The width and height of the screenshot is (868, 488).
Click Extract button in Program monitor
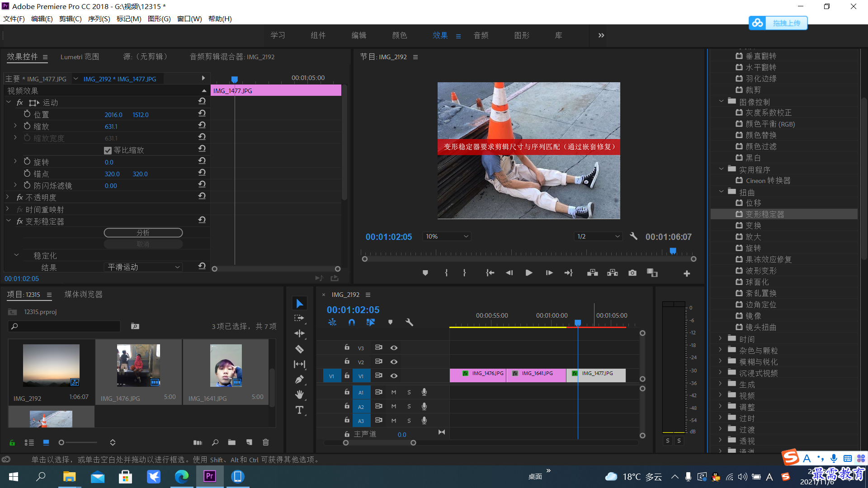[x=612, y=273]
